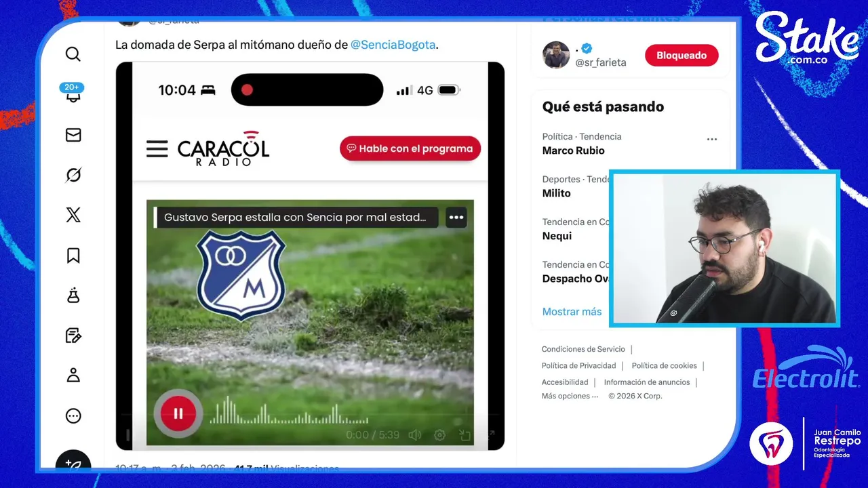868x488 pixels.
Task: Click the Stake.com.co logo overlay
Action: pos(807,39)
